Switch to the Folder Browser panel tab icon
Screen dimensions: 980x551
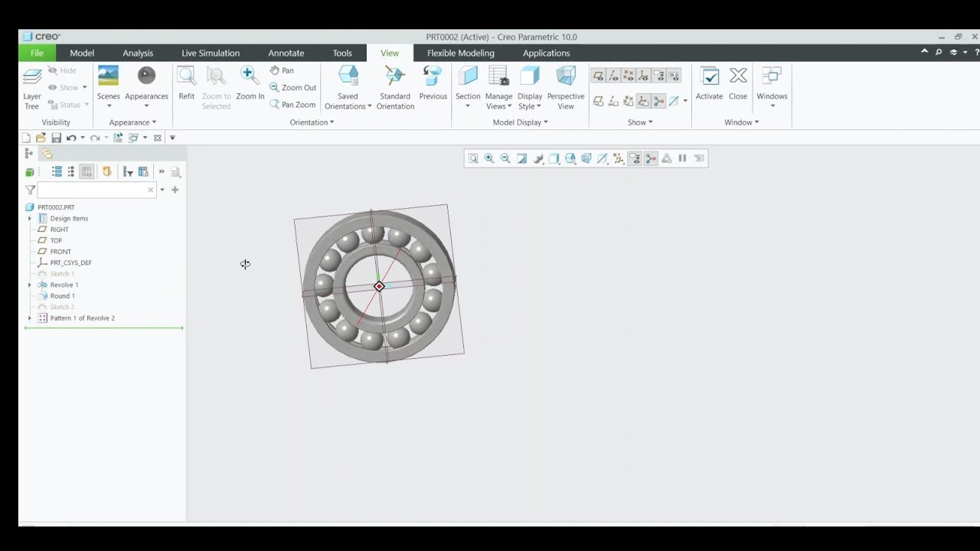coord(47,154)
